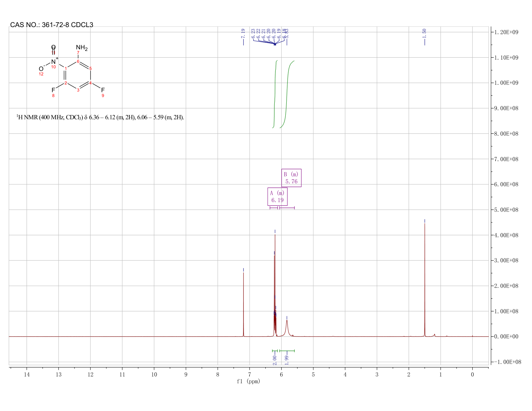This screenshot has width=532, height=411.
Task: Click the 1H NMR summary text line
Action: [x=100, y=117]
